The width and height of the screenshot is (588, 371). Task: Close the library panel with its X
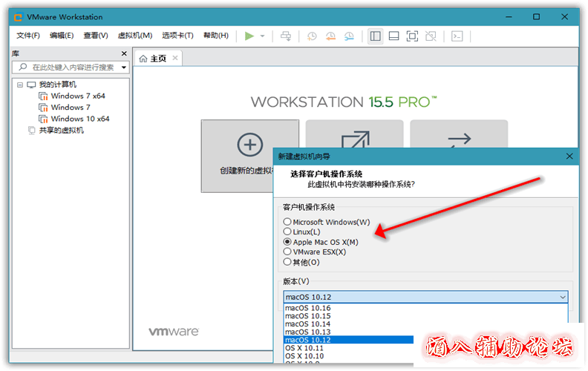click(124, 53)
